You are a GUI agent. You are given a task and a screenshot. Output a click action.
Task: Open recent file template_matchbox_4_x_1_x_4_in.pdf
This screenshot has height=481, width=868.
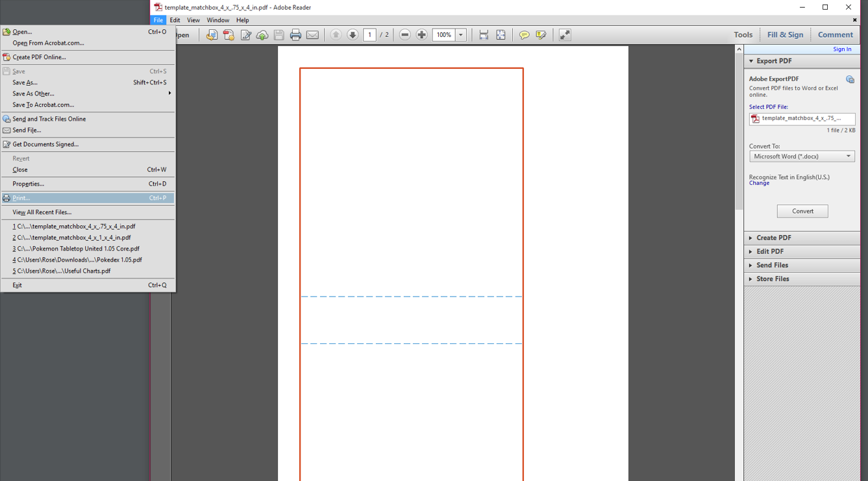pyautogui.click(x=88, y=238)
